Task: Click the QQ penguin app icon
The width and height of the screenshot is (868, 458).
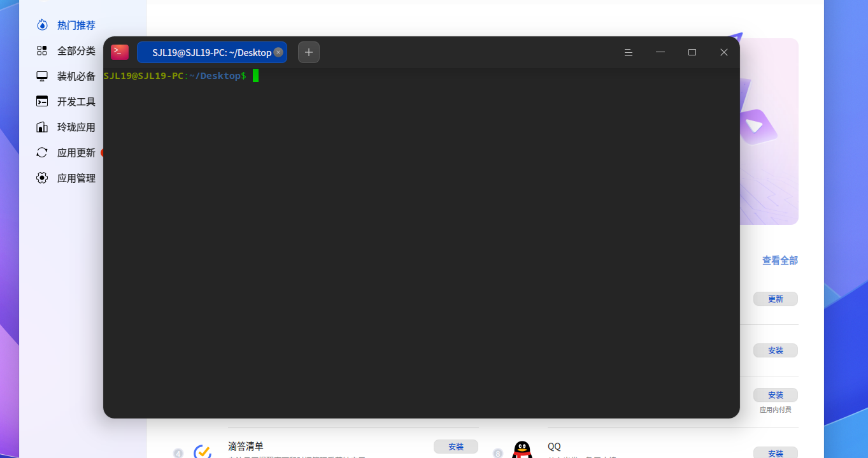Action: 522,450
